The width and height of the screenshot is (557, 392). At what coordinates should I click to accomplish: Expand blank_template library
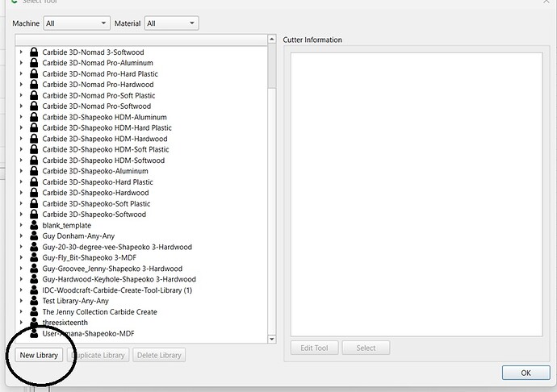21,225
